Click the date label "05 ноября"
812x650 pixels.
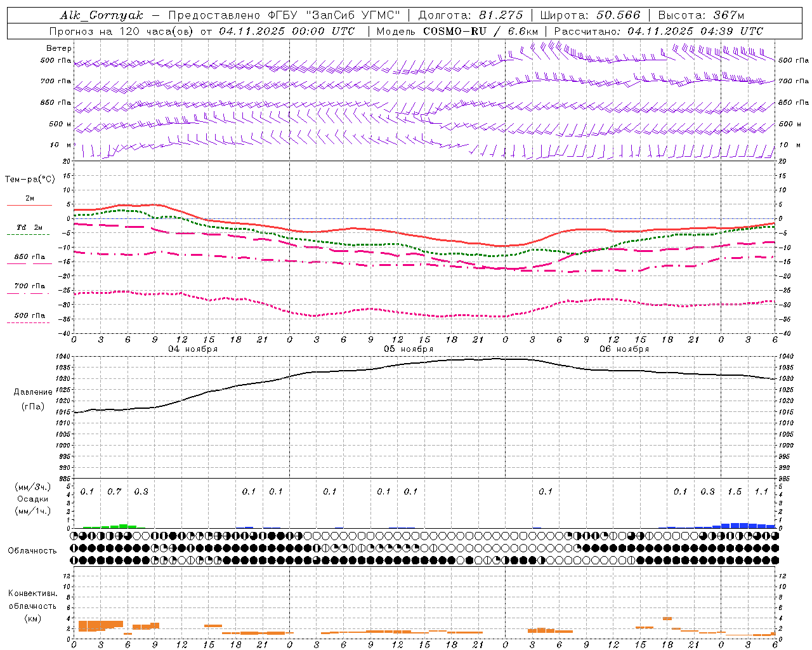click(409, 349)
